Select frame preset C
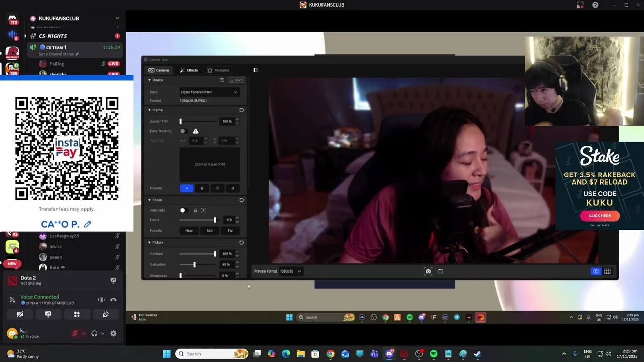Image resolution: width=644 pixels, height=362 pixels. tap(217, 188)
